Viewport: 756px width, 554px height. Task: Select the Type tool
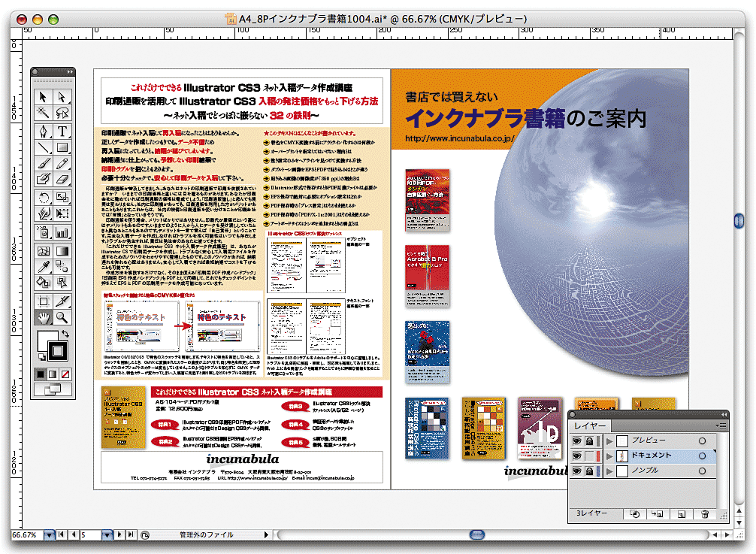coord(62,130)
